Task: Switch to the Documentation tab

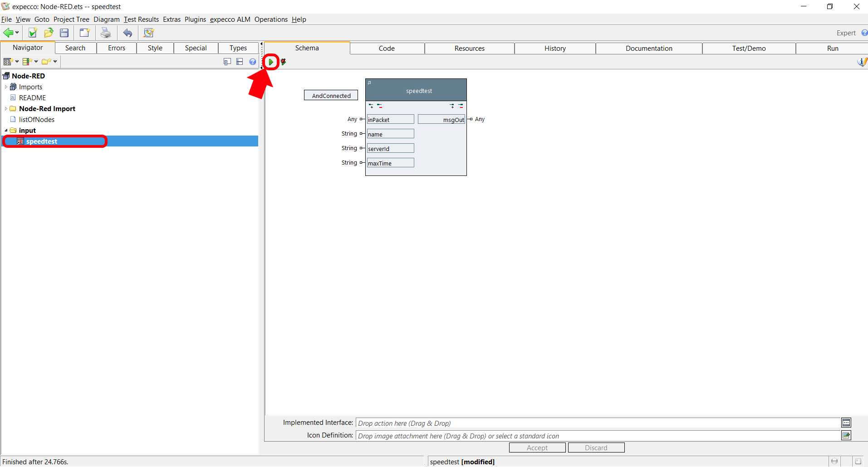Action: click(x=648, y=49)
